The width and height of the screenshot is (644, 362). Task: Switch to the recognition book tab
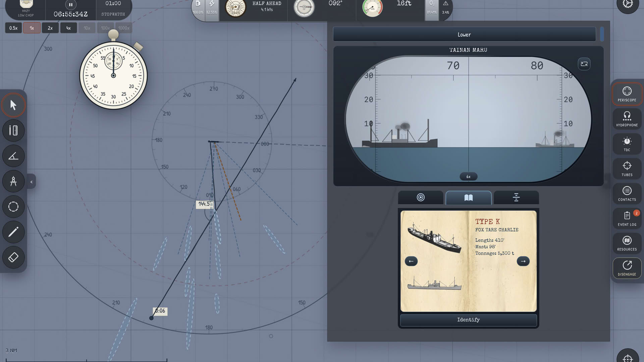pyautogui.click(x=469, y=197)
